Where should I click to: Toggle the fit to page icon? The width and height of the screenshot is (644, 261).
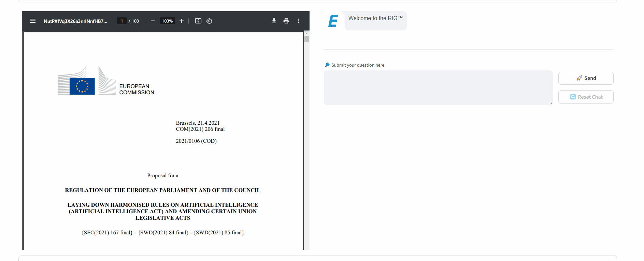click(198, 21)
